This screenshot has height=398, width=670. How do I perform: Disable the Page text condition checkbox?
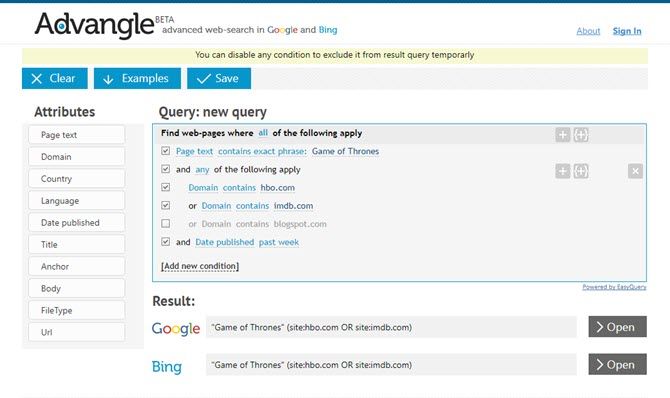coord(166,151)
